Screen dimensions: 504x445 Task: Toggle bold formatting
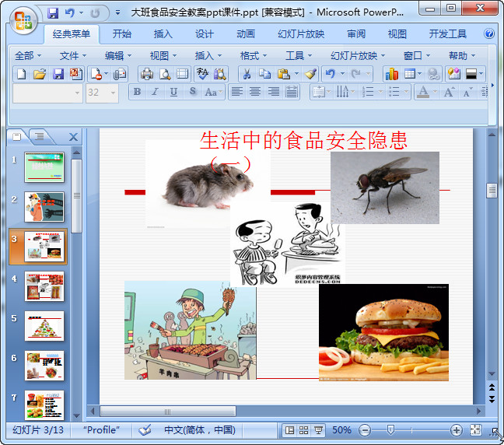click(137, 92)
